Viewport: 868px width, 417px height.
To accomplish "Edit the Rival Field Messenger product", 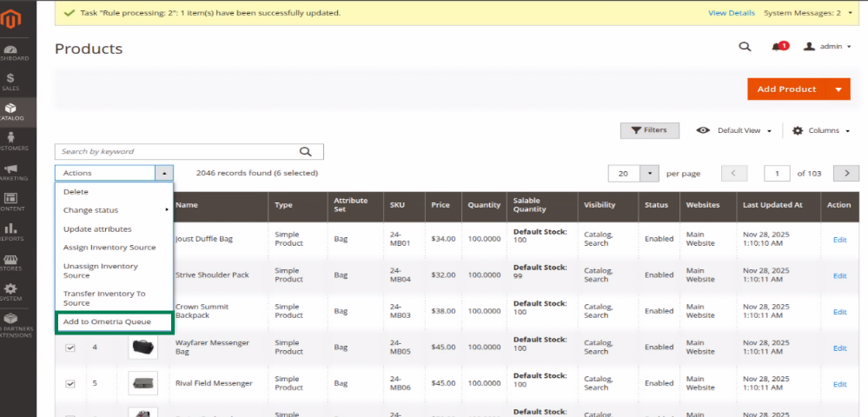I will click(840, 384).
